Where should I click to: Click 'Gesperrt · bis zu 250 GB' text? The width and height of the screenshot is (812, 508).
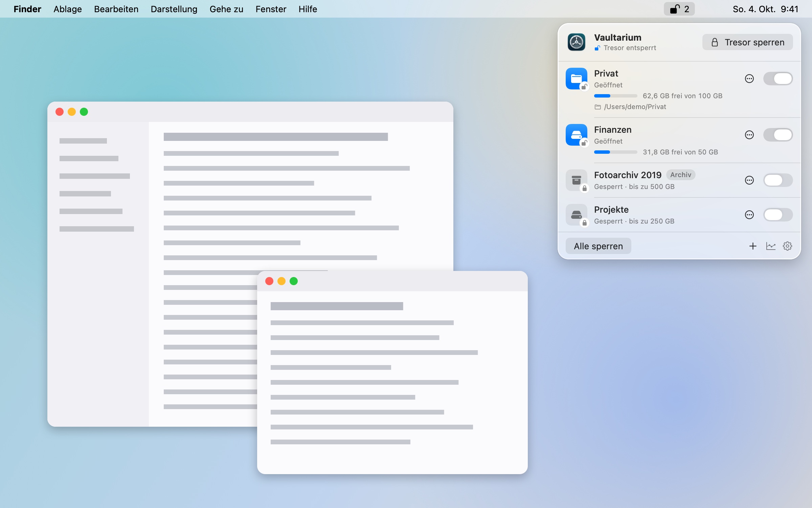tap(634, 221)
